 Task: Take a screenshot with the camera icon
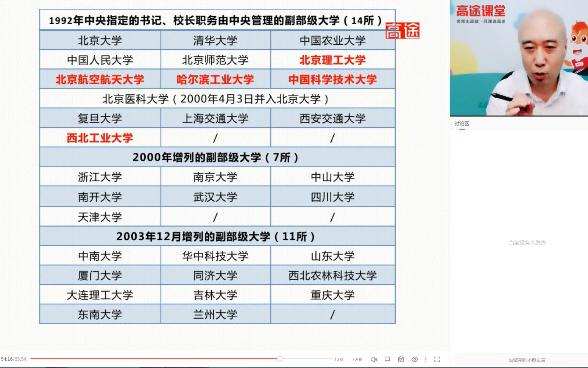[401, 359]
